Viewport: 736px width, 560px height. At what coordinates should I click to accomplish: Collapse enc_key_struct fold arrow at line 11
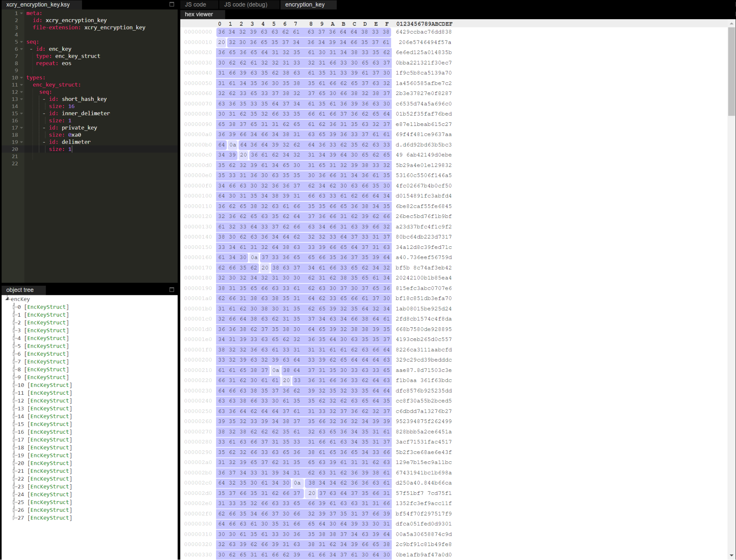coord(21,85)
